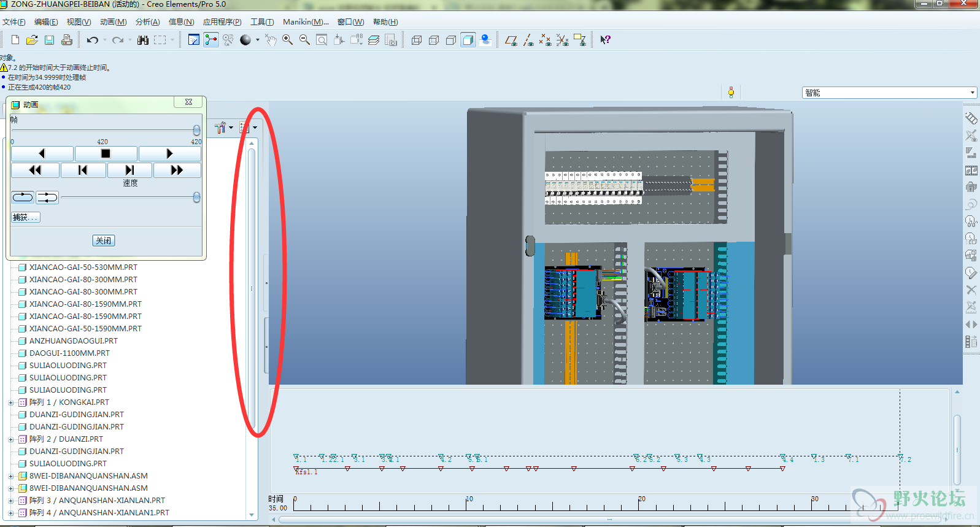The width and height of the screenshot is (980, 527).
Task: Click the 捕获... capture button
Action: (26, 217)
